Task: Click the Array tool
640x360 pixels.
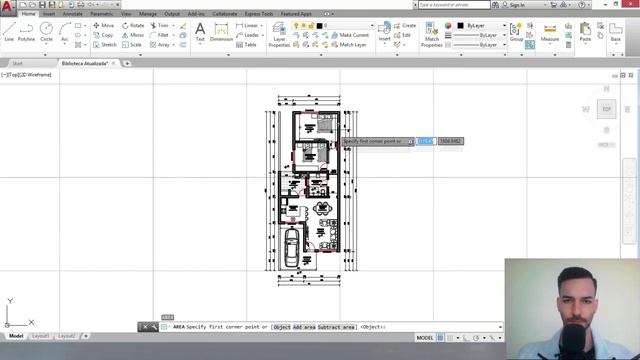Action: coord(160,44)
